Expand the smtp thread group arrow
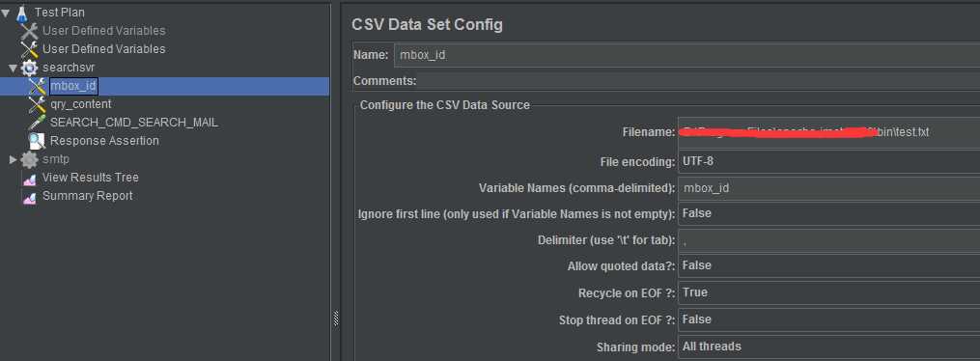This screenshot has height=361, width=980. coord(14,160)
